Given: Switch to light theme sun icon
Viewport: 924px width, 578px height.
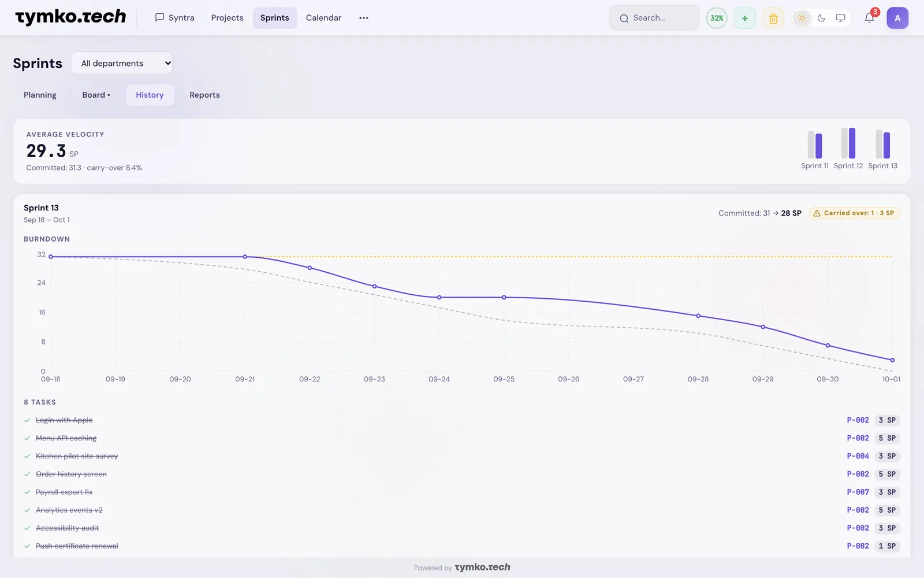Looking at the screenshot, I should pyautogui.click(x=802, y=18).
